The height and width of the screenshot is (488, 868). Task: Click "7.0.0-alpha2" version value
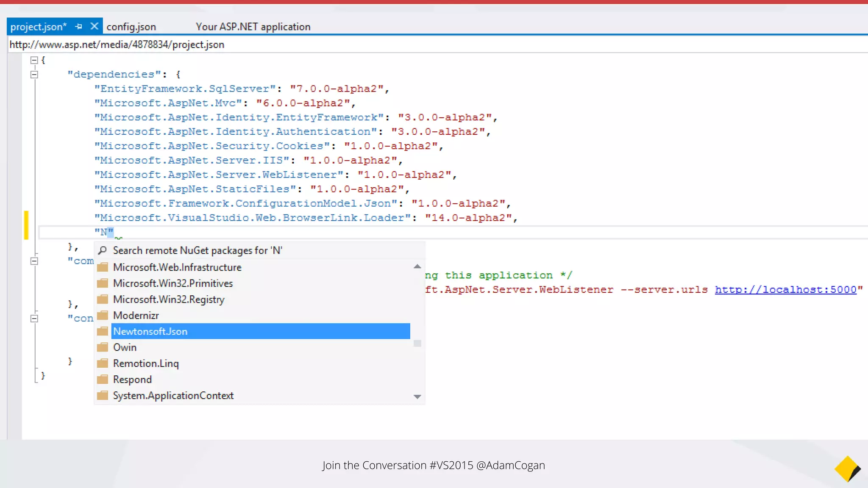(x=337, y=89)
